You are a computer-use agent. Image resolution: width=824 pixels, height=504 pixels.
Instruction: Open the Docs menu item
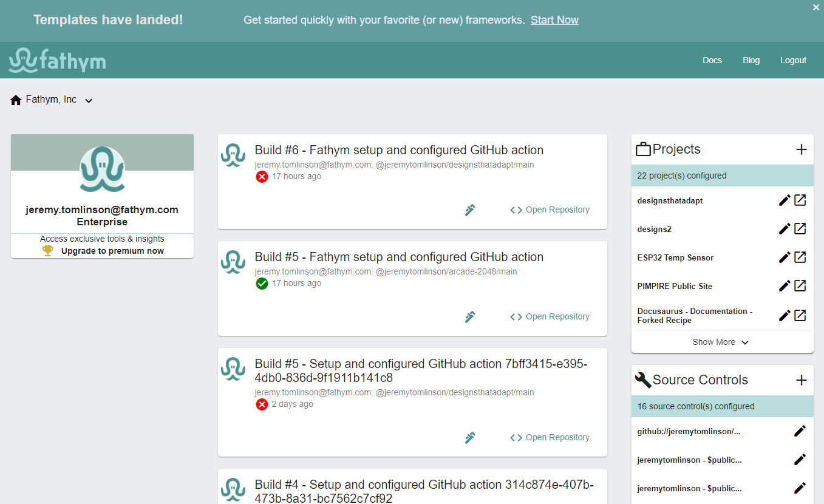coord(712,60)
